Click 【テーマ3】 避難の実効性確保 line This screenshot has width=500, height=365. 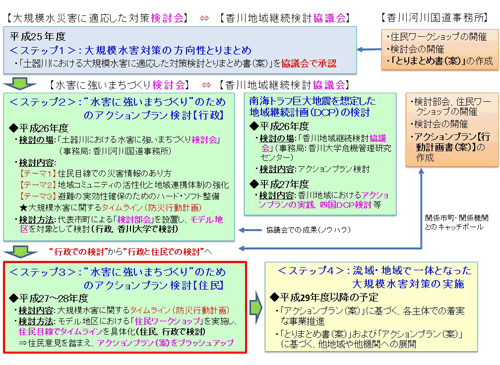tap(119, 196)
